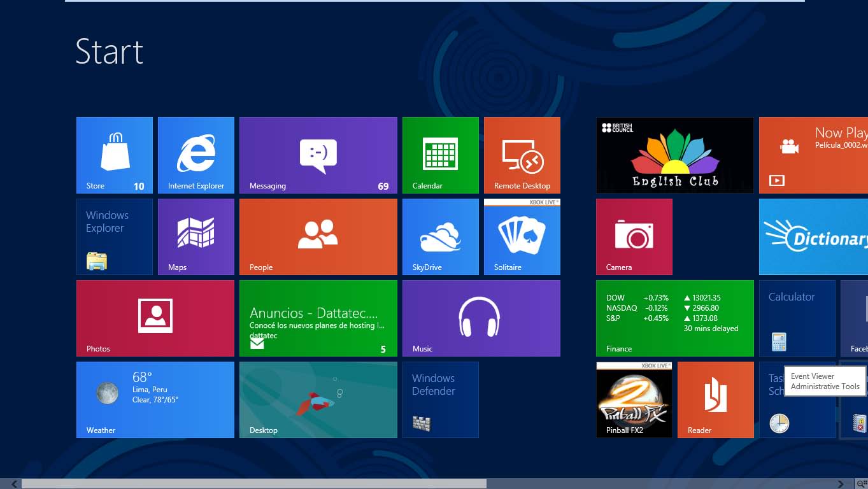Viewport: 868px width, 489px height.
Task: Open the Mail tile showing Anuncios Dattatec
Action: 318,318
